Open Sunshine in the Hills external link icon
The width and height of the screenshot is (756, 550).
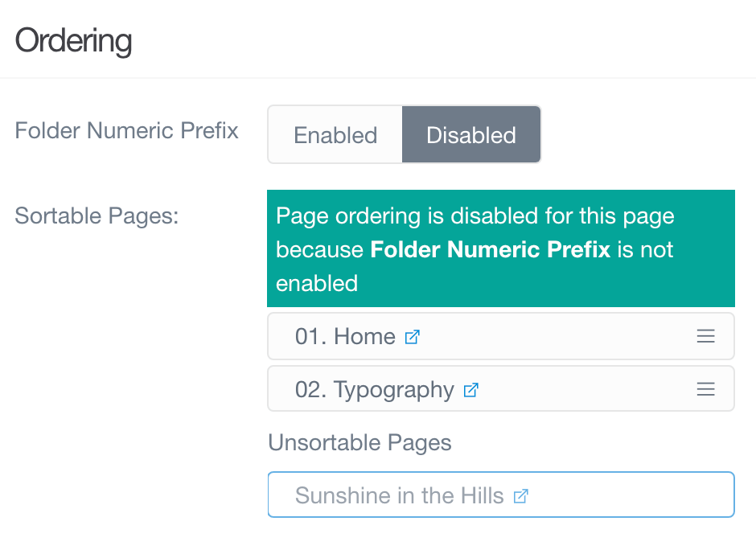pos(520,496)
